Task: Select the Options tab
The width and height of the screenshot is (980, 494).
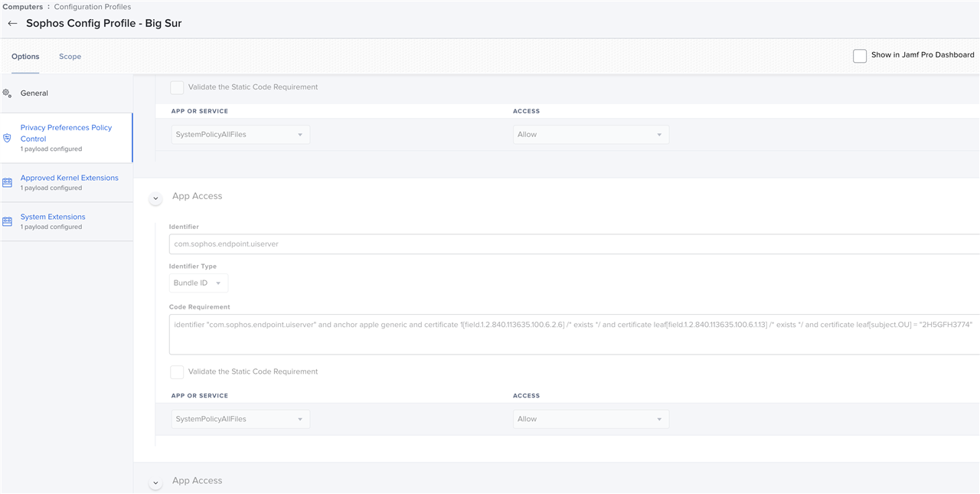Action: (25, 57)
